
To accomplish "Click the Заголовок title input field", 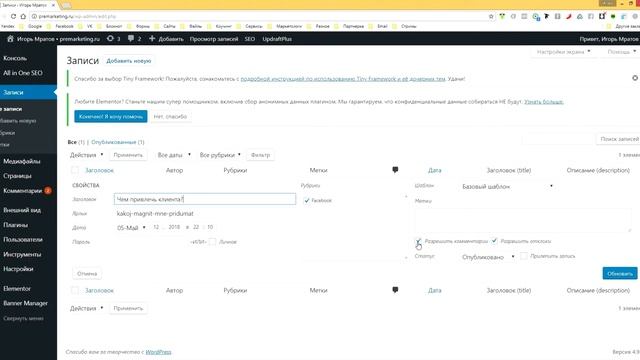I will tap(205, 199).
